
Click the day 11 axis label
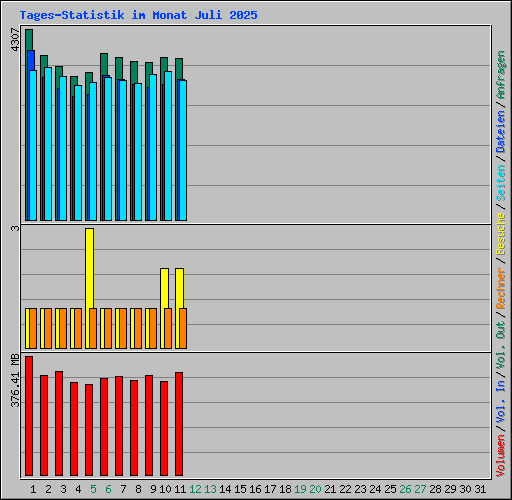(x=180, y=489)
